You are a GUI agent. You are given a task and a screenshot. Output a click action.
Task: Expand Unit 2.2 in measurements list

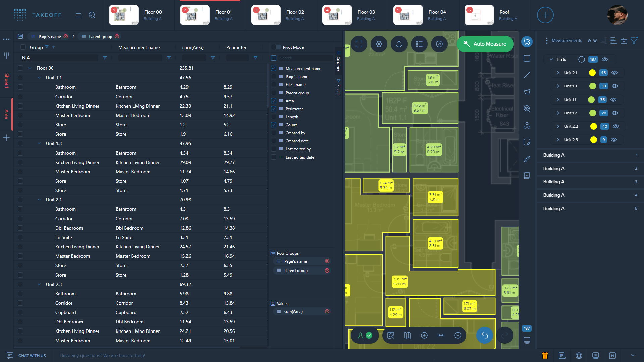tap(558, 126)
